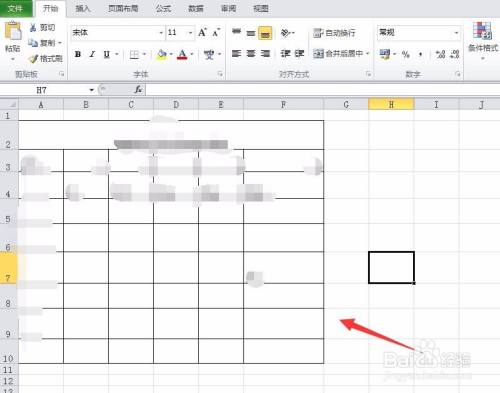
Task: Open the number format box showing 常规
Action: pyautogui.click(x=419, y=33)
